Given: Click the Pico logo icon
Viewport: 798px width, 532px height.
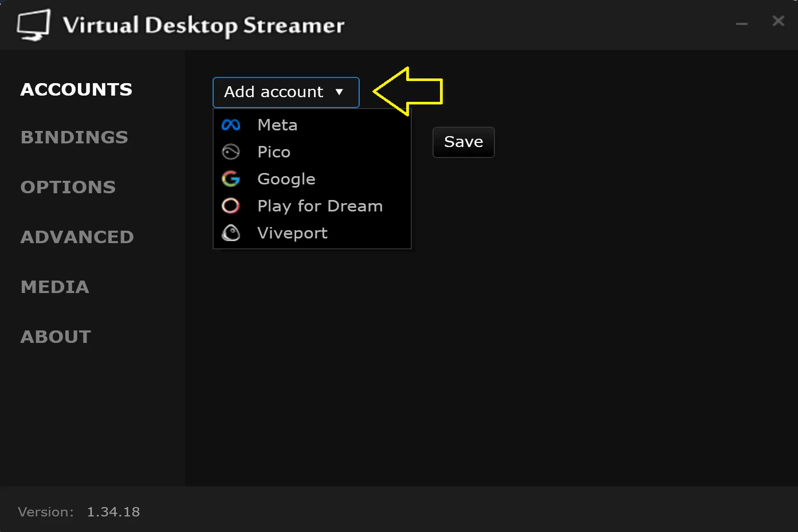Looking at the screenshot, I should pos(231,152).
